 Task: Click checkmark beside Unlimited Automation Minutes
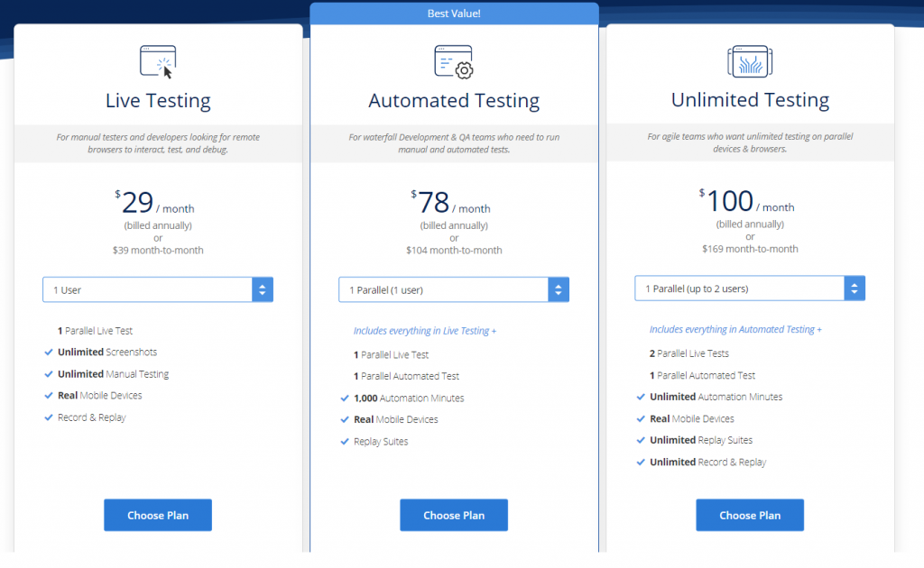pos(641,398)
